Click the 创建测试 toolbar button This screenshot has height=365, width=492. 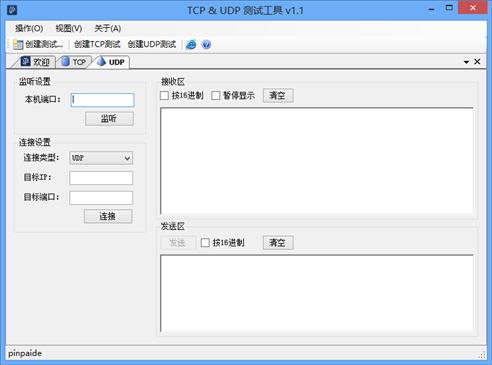[38, 44]
